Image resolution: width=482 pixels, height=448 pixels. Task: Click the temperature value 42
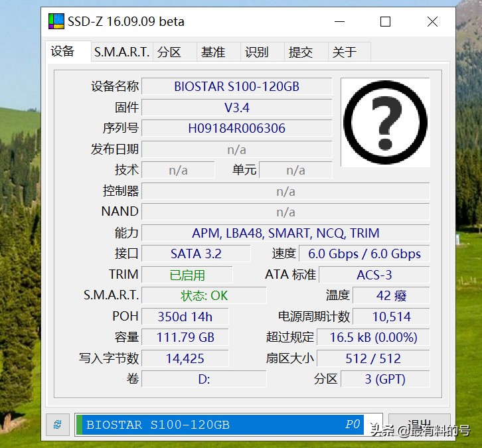coord(391,295)
